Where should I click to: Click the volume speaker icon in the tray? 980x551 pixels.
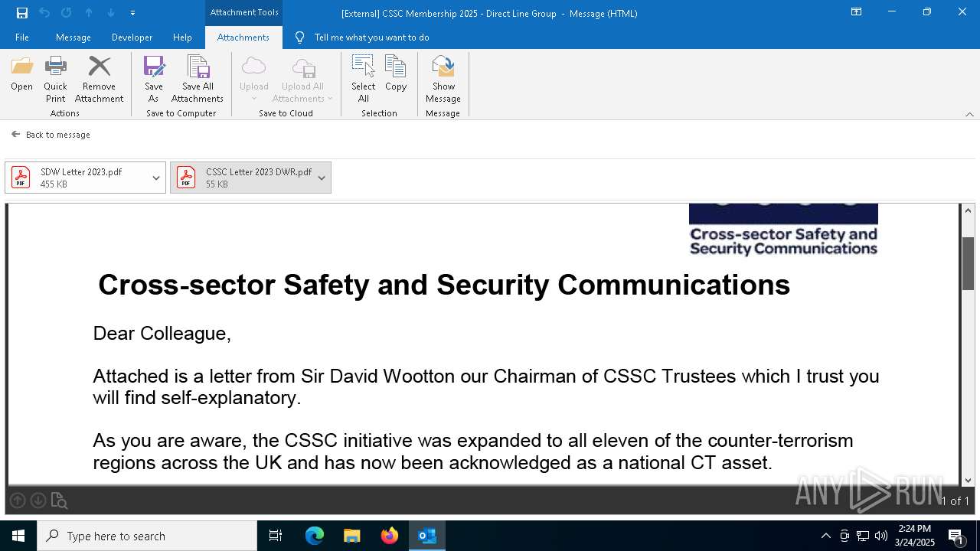coord(881,536)
